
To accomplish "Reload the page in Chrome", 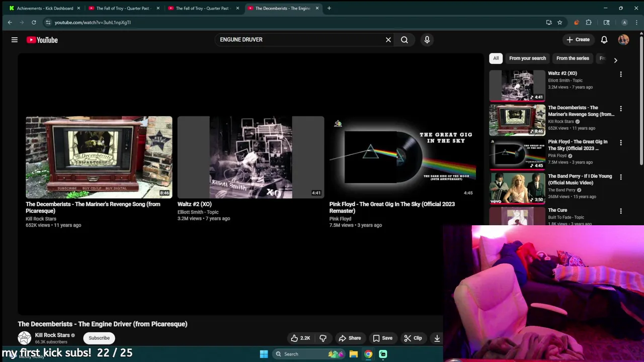I will click(34, 22).
